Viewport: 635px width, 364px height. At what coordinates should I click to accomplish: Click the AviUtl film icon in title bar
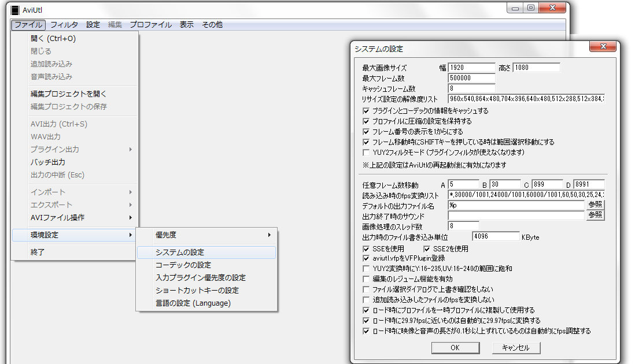point(15,10)
